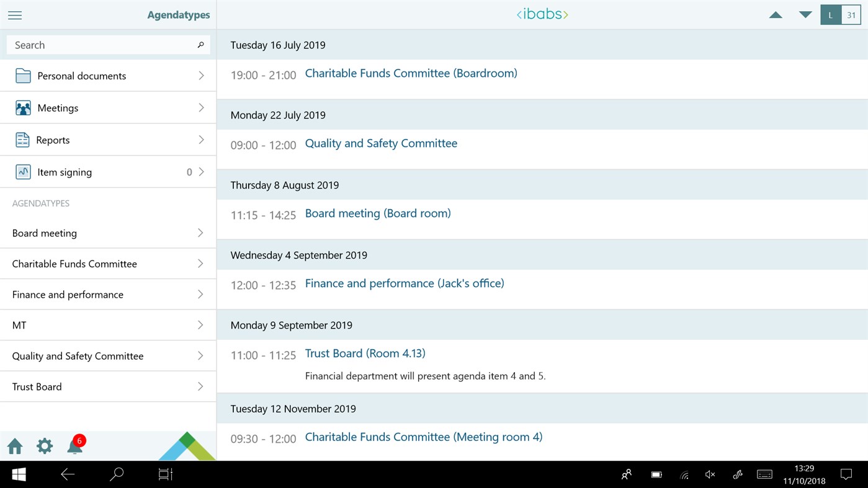Click the taskbar Back arrow
The width and height of the screenshot is (868, 488).
pyautogui.click(x=68, y=474)
